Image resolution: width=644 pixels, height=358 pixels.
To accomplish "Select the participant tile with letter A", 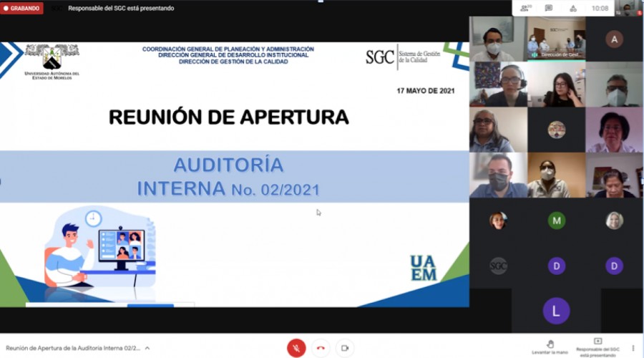I will pyautogui.click(x=614, y=39).
